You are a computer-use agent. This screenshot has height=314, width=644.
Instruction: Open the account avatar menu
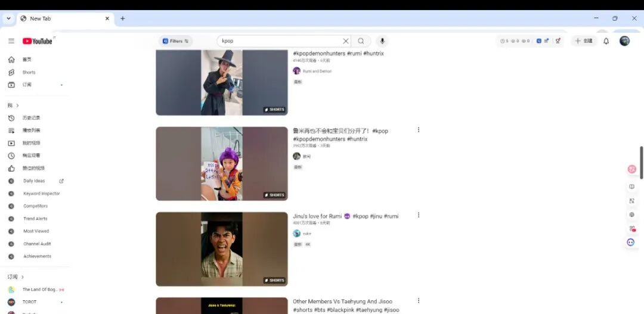(624, 41)
